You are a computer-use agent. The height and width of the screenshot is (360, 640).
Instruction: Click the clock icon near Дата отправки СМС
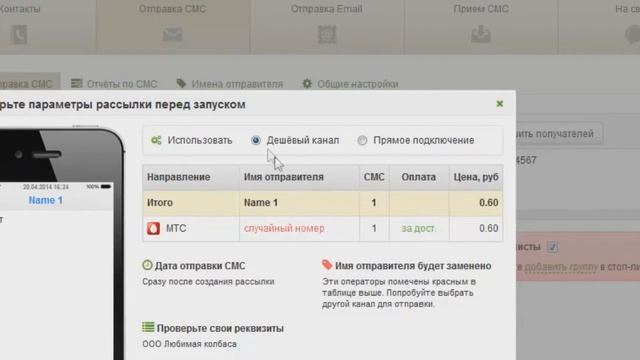click(x=147, y=265)
